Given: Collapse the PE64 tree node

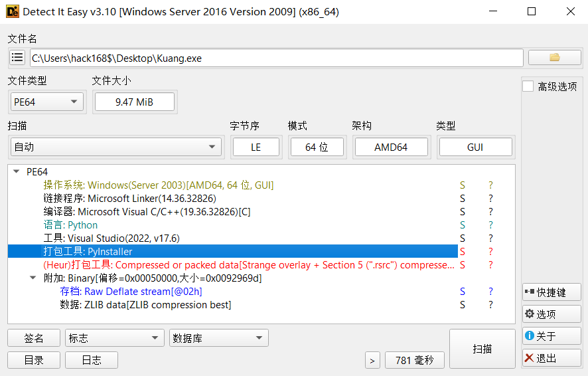Looking at the screenshot, I should tap(16, 171).
